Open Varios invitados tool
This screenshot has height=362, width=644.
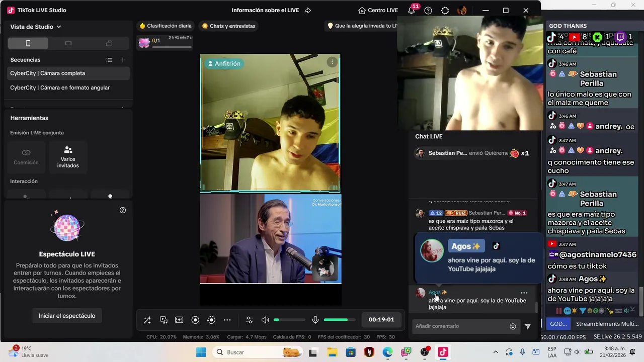(68, 157)
